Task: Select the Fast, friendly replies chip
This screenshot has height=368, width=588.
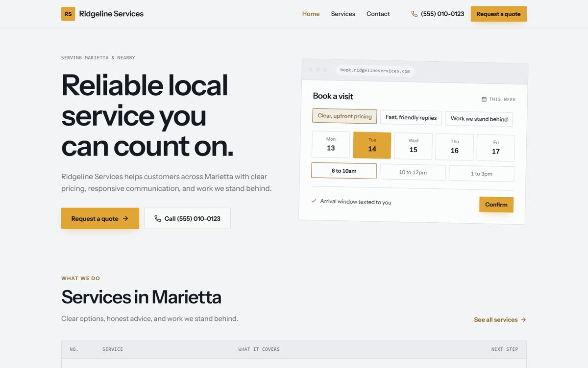Action: tap(411, 118)
